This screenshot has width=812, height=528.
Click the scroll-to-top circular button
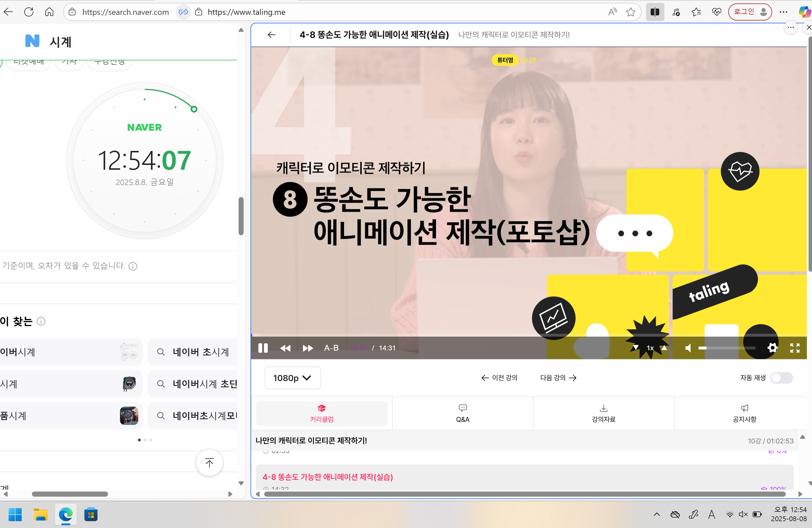pos(209,462)
